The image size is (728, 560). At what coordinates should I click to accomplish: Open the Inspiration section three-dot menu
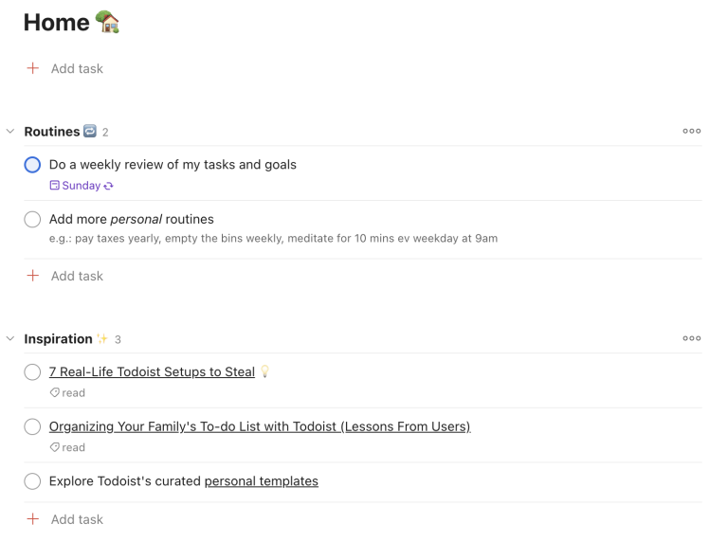click(x=692, y=338)
